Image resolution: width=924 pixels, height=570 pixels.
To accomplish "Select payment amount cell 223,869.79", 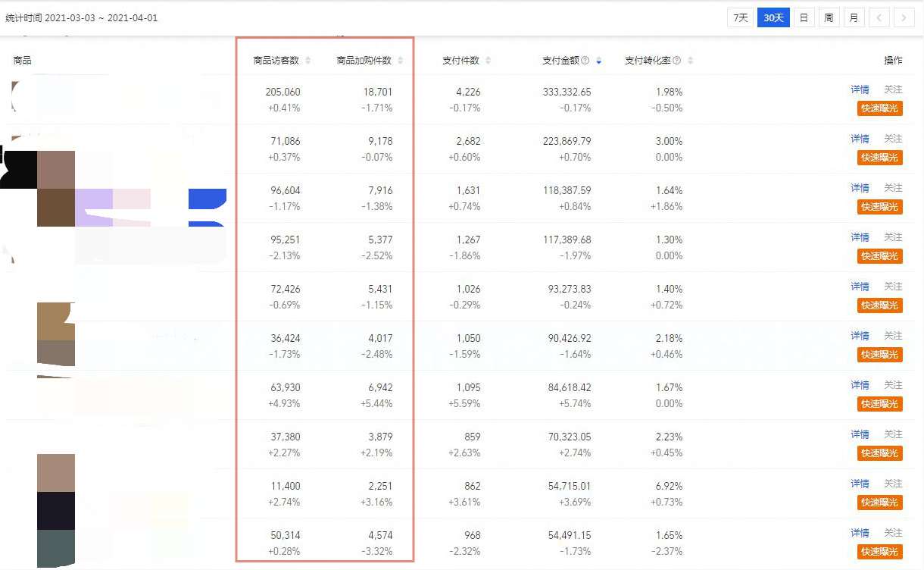I will pos(567,141).
